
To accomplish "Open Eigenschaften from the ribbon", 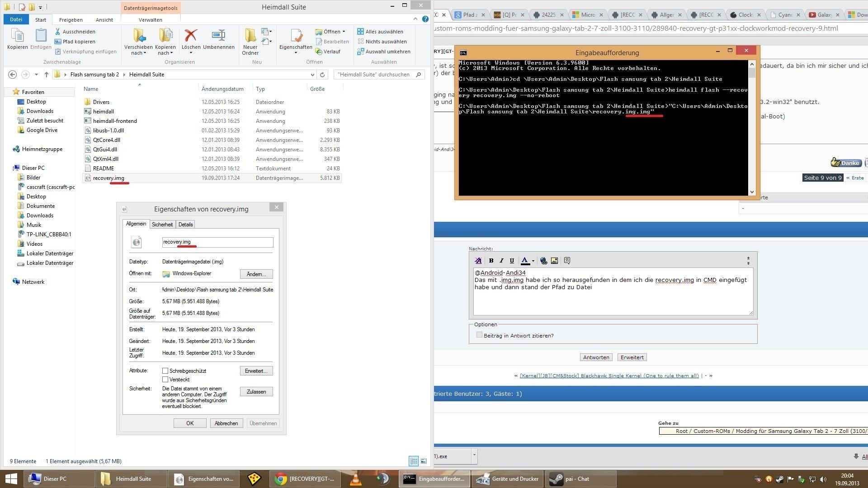I will pos(296,41).
